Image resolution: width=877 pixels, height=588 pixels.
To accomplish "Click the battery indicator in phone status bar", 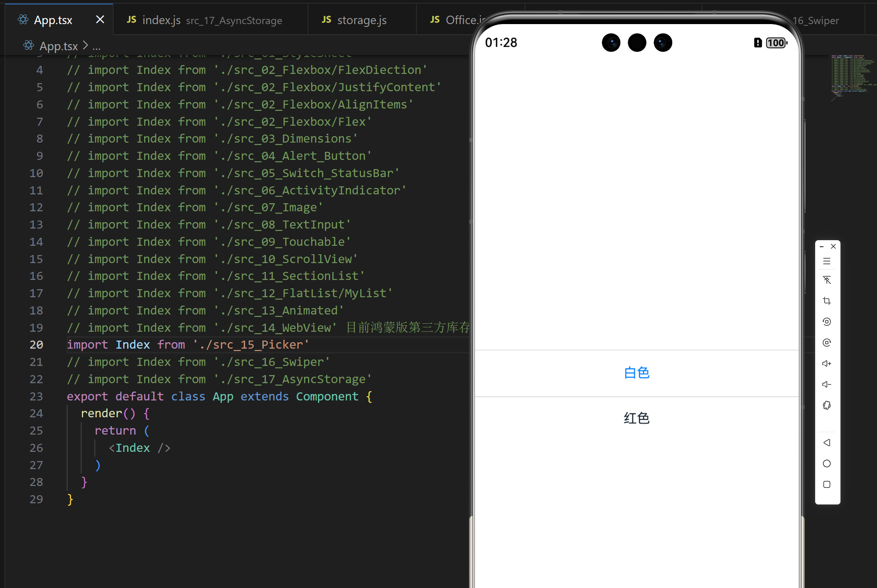I will pyautogui.click(x=776, y=43).
